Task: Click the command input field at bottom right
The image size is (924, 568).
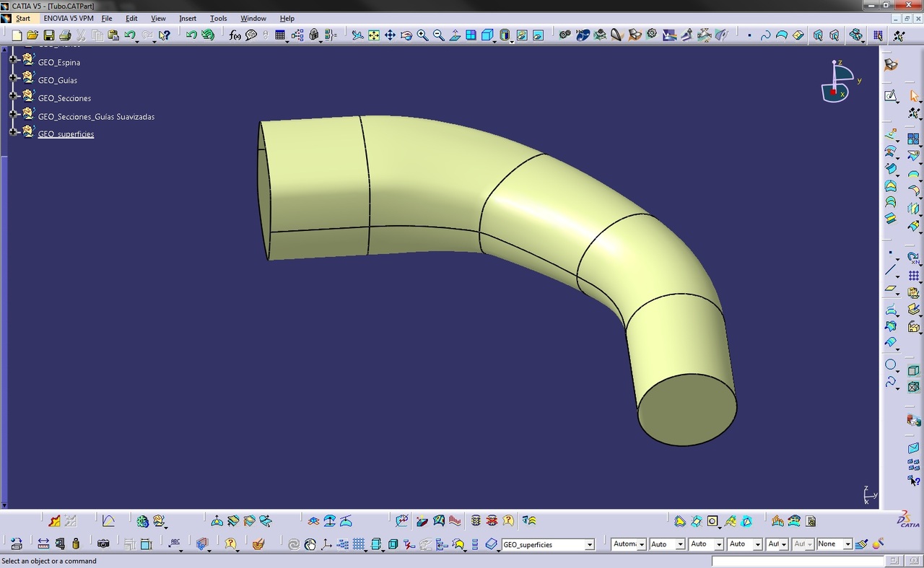Action: (x=798, y=561)
